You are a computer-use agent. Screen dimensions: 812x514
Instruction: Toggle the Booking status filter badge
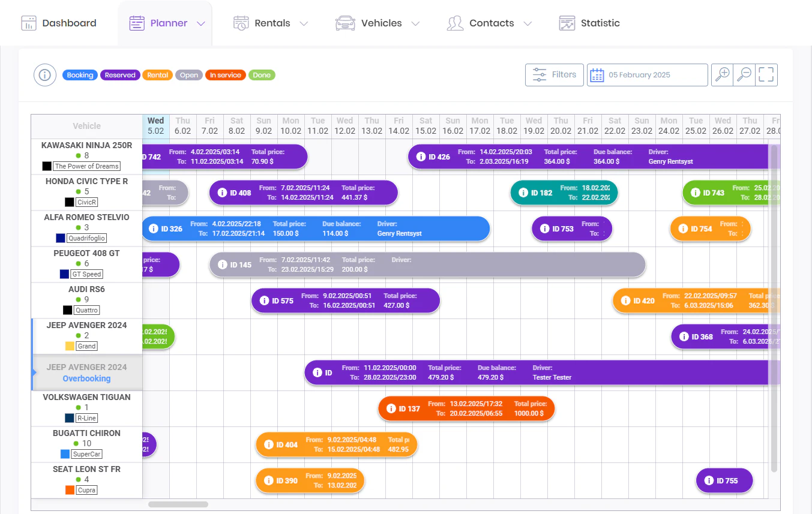click(79, 74)
